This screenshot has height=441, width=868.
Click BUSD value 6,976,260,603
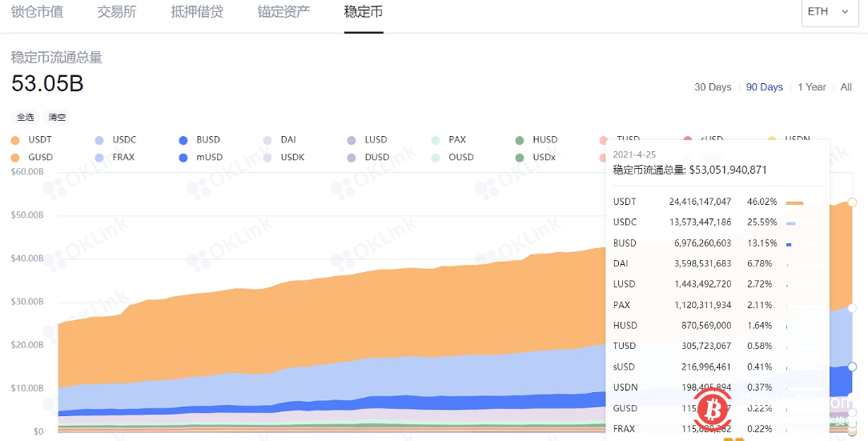(x=702, y=243)
